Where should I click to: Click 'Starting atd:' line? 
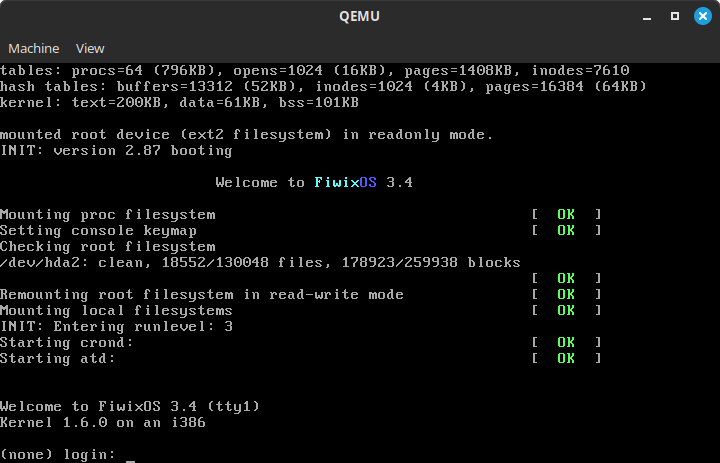pyautogui.click(x=58, y=358)
